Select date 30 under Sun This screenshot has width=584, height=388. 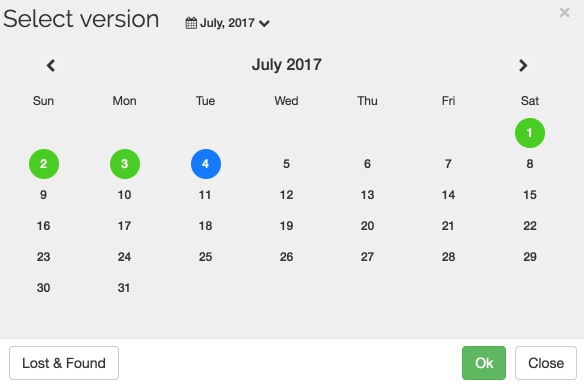click(43, 288)
